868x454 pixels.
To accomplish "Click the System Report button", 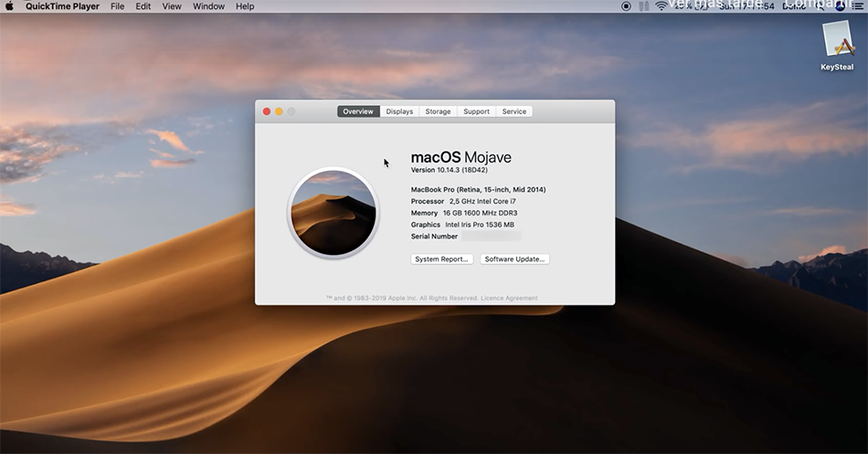I will (441, 259).
